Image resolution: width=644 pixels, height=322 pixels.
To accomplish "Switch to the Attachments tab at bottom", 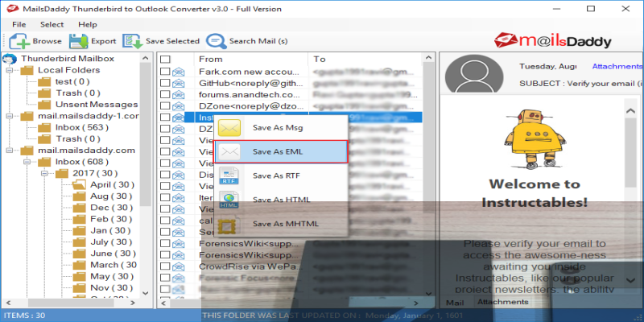I will tap(502, 302).
